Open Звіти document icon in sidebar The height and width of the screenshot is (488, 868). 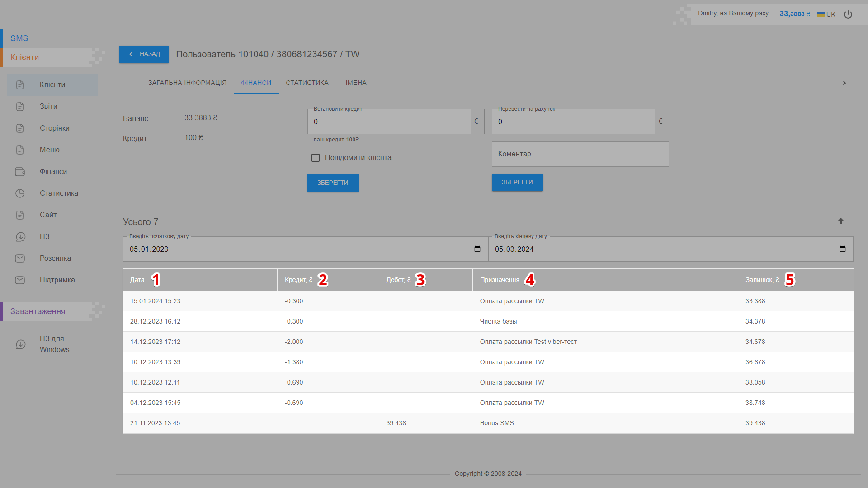[x=20, y=107]
